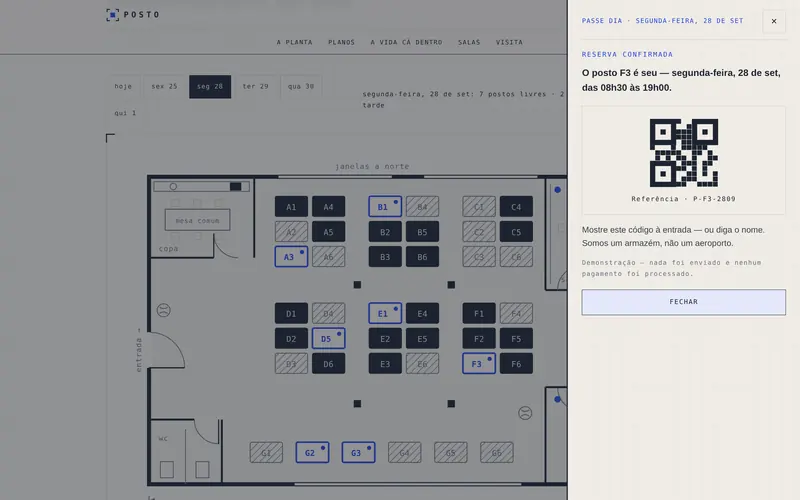
Task: Click hatched unavailable desk E6
Action: [x=422, y=363]
